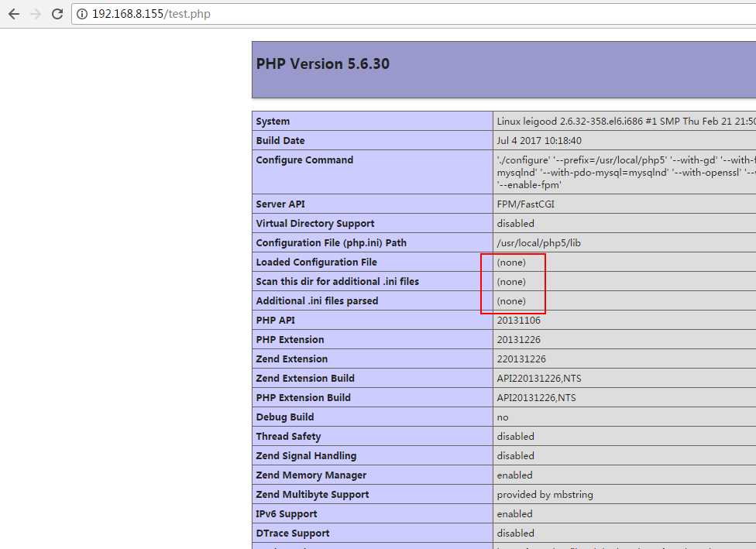Select the 'Loaded Configuration File' label
Viewport: 756px width, 549px height.
point(316,262)
